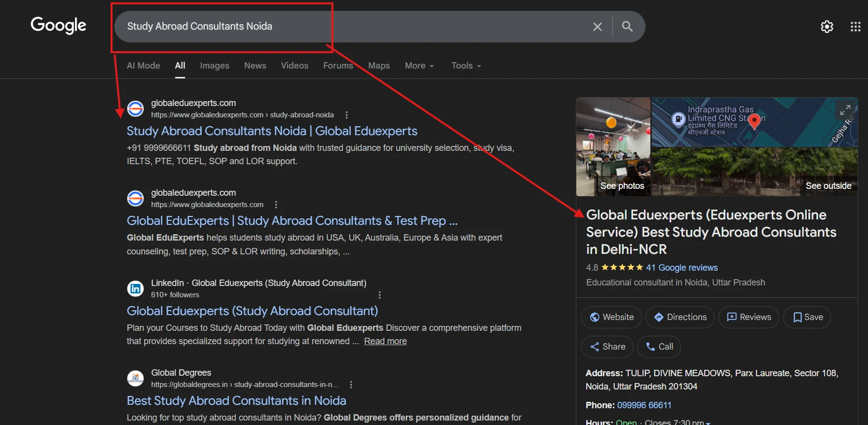
Task: Select the All results tab
Action: click(180, 66)
